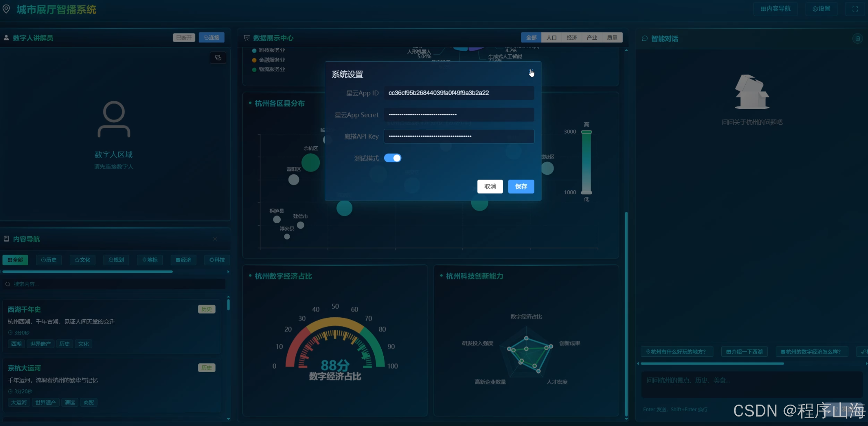Image resolution: width=868 pixels, height=426 pixels.
Task: Open 内容导航 from top bar
Action: [775, 9]
